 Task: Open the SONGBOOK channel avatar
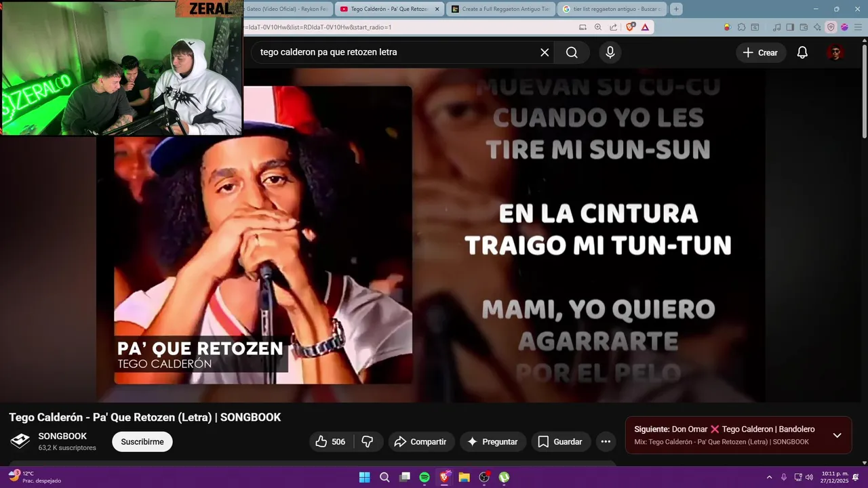coord(20,441)
